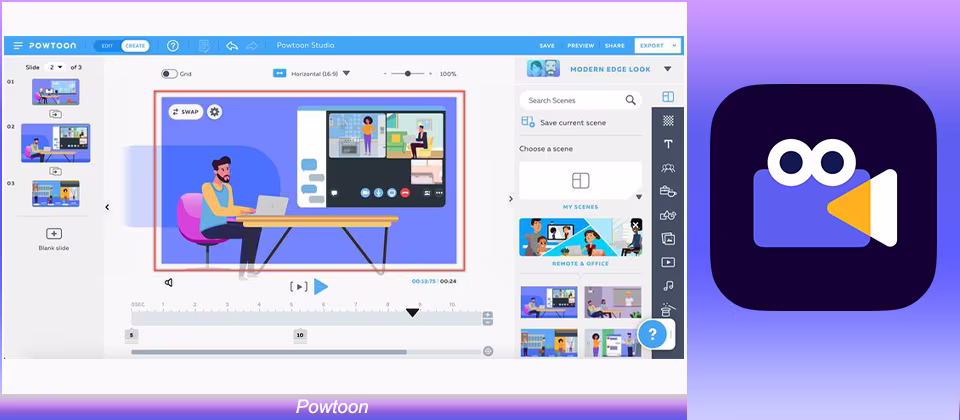Open the Scenes panel icon
The width and height of the screenshot is (960, 420).
pyautogui.click(x=668, y=97)
